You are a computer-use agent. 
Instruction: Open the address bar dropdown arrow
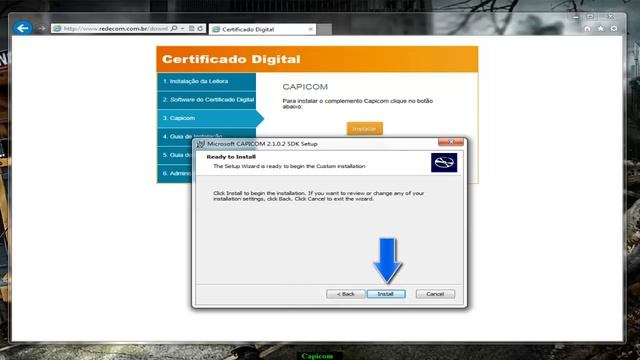coord(182,29)
